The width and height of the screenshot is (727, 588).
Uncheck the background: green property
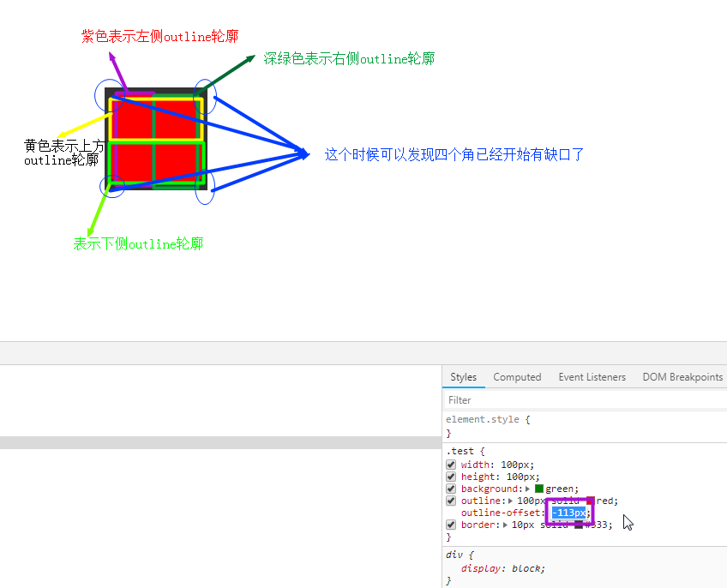[x=450, y=489]
